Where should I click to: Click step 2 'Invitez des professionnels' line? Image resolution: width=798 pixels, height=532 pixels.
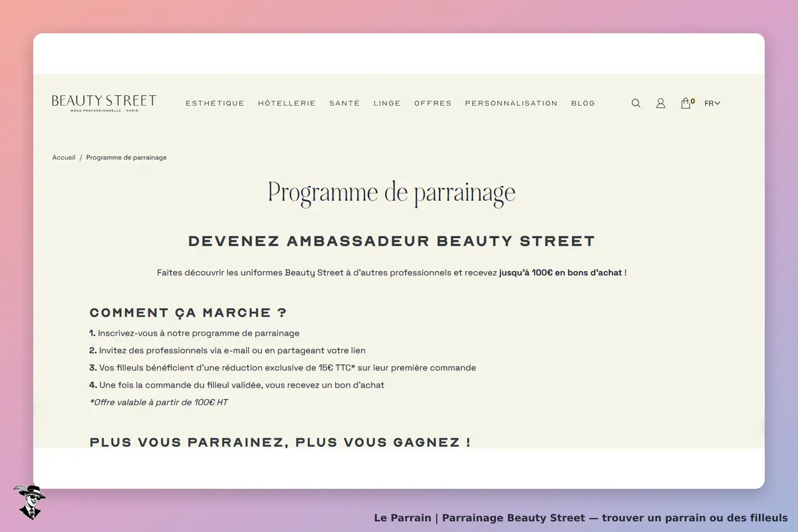pos(227,350)
